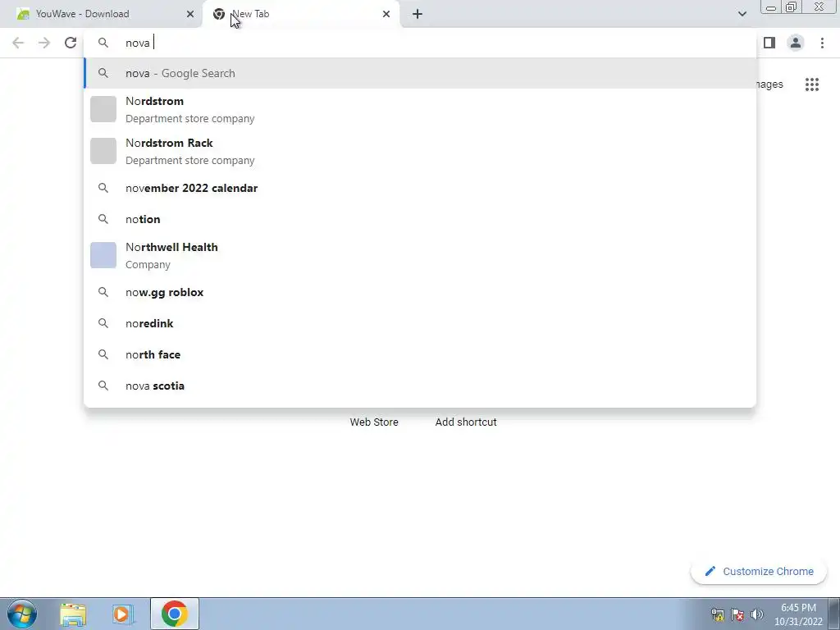Open a new tab with plus button

418,14
